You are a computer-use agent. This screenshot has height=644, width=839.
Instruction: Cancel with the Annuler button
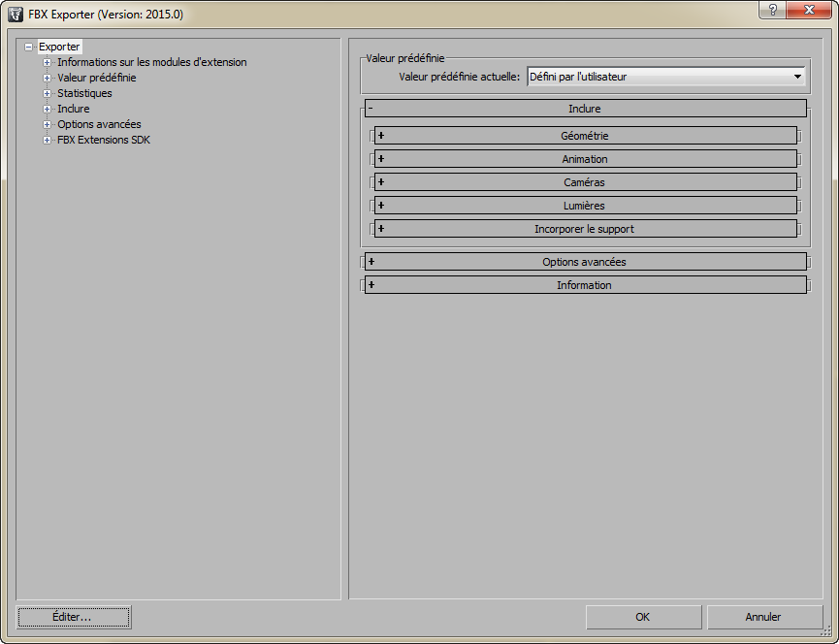pos(764,617)
